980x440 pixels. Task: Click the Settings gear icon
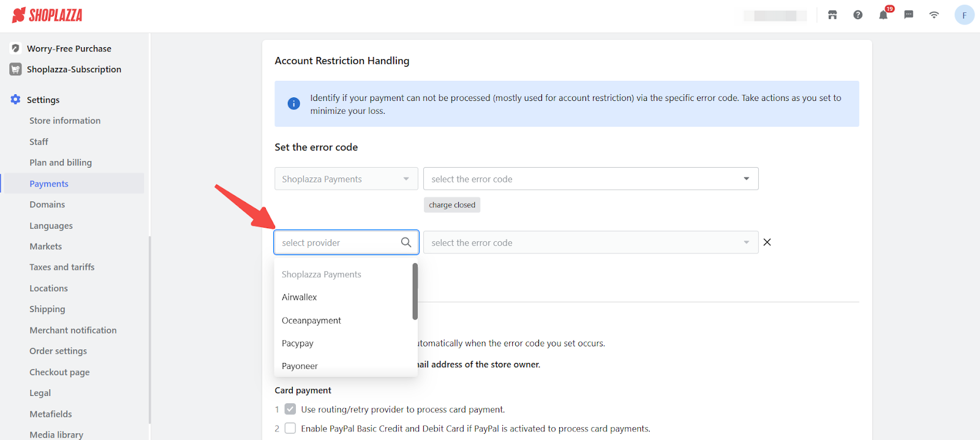15,99
